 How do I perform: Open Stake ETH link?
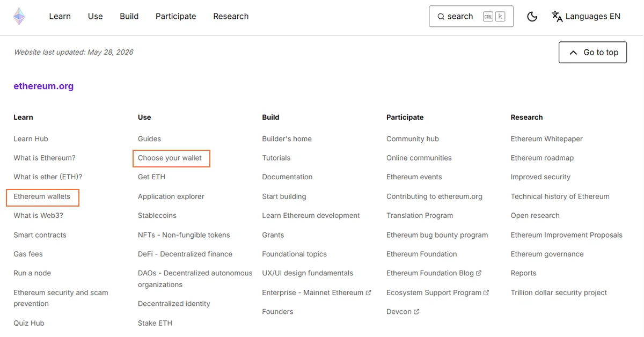coord(155,323)
